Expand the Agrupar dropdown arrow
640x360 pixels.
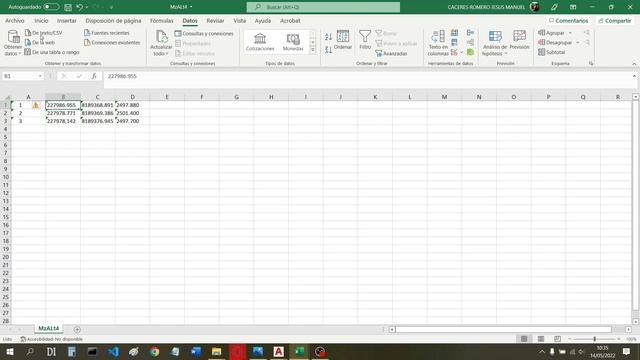point(570,33)
